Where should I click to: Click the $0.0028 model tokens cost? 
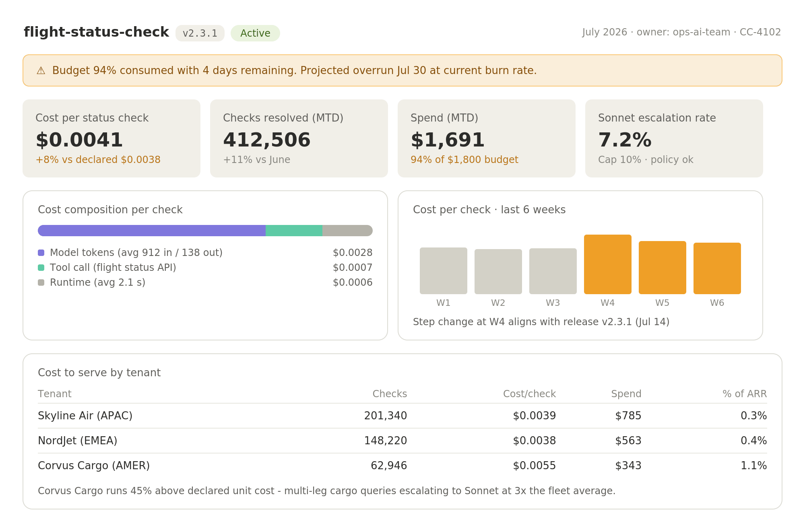pos(353,253)
